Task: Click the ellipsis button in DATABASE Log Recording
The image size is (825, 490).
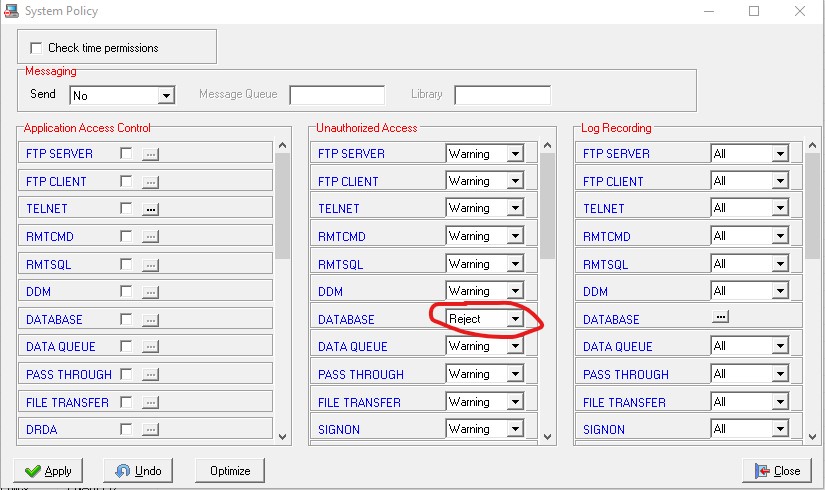Action: (x=720, y=317)
